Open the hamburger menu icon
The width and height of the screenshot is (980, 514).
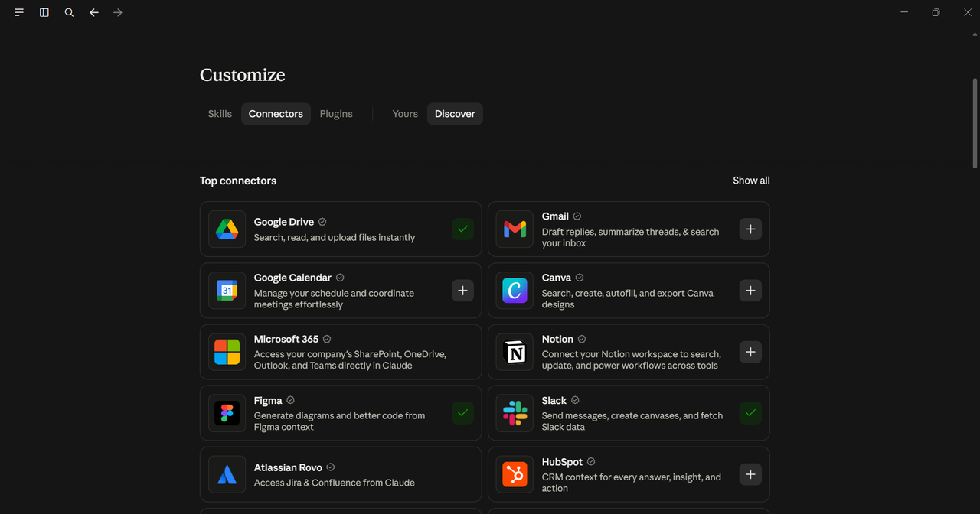19,12
